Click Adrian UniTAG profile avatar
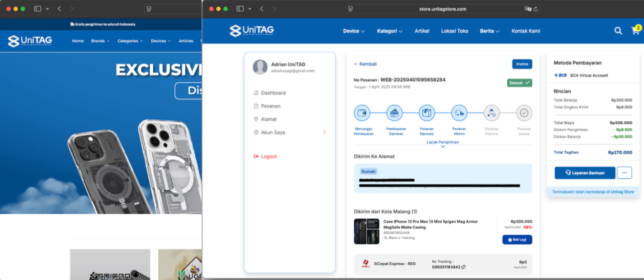The width and height of the screenshot is (644, 280). click(260, 67)
